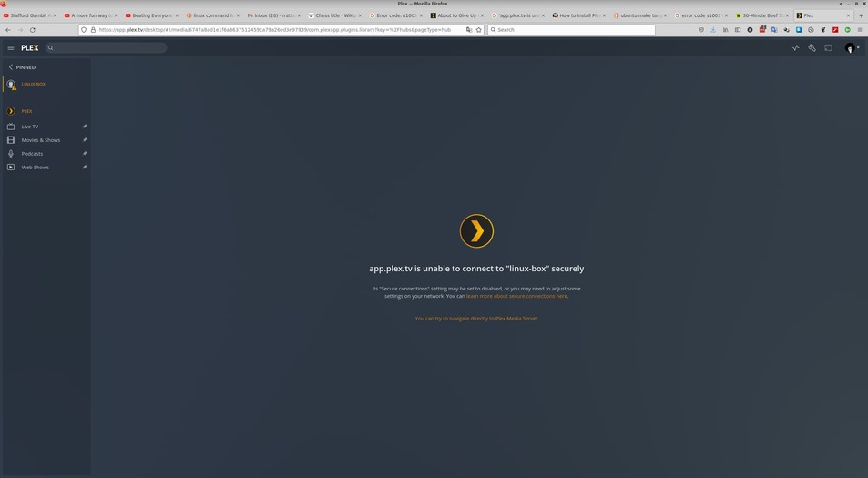Collapse sidebar with PINNED back chevron

pos(11,67)
